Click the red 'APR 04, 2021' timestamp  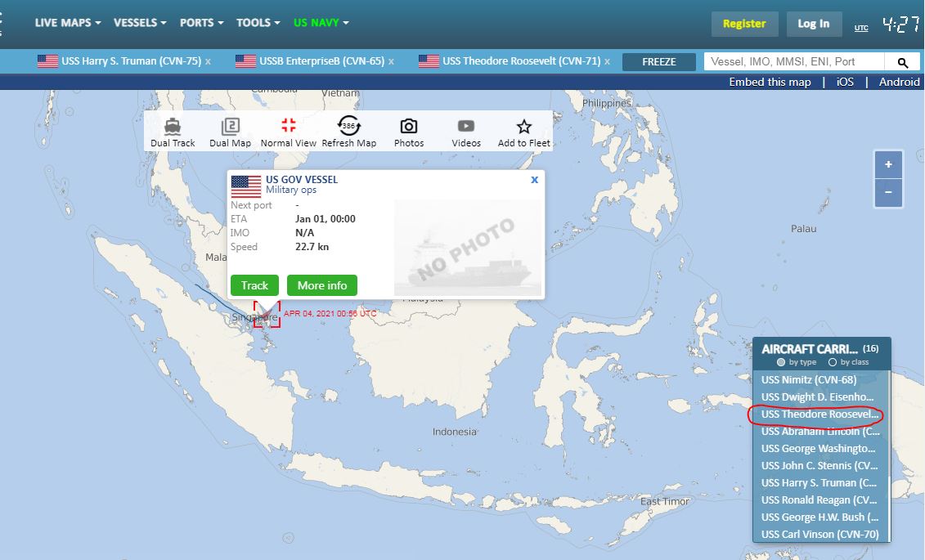click(330, 313)
